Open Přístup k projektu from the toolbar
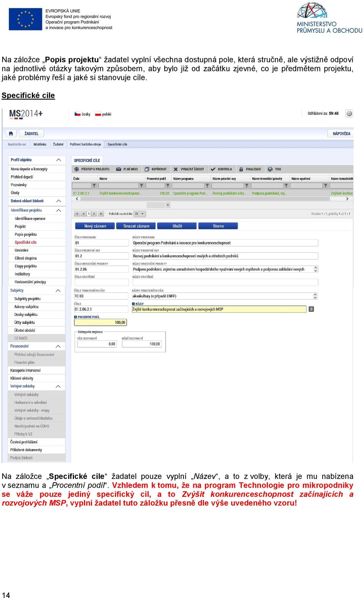The height and width of the screenshot is (598, 364). coord(92,169)
